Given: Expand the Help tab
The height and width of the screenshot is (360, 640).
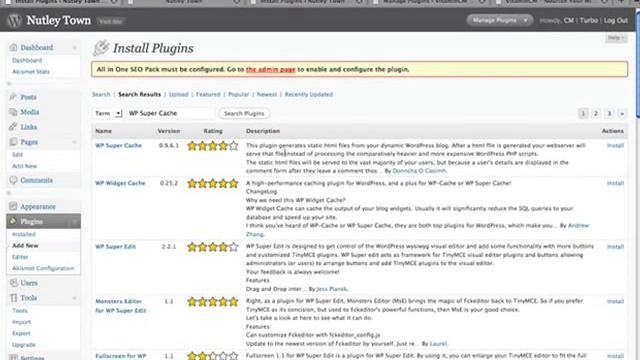Looking at the screenshot, I should [616, 38].
